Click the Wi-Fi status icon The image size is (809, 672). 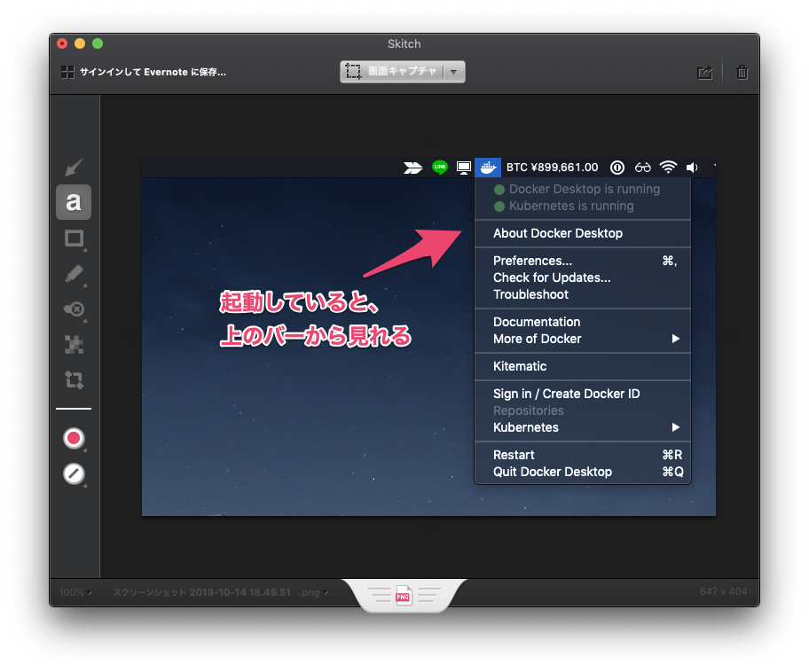point(669,167)
